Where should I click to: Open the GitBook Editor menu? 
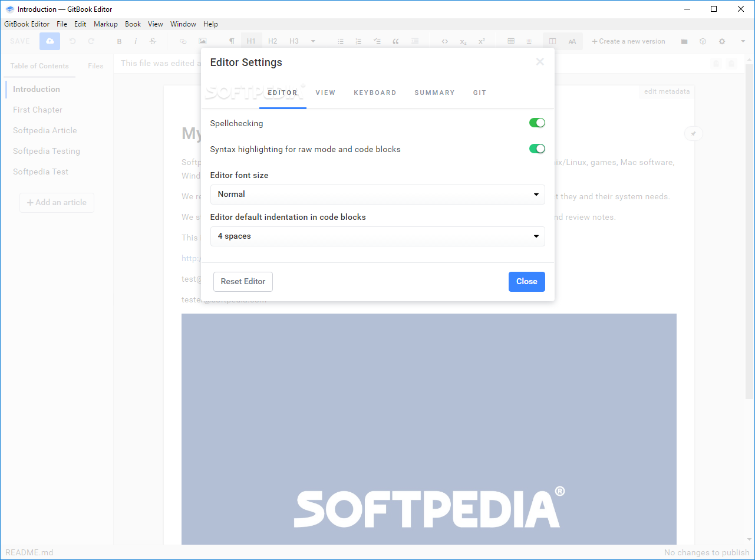click(x=27, y=24)
